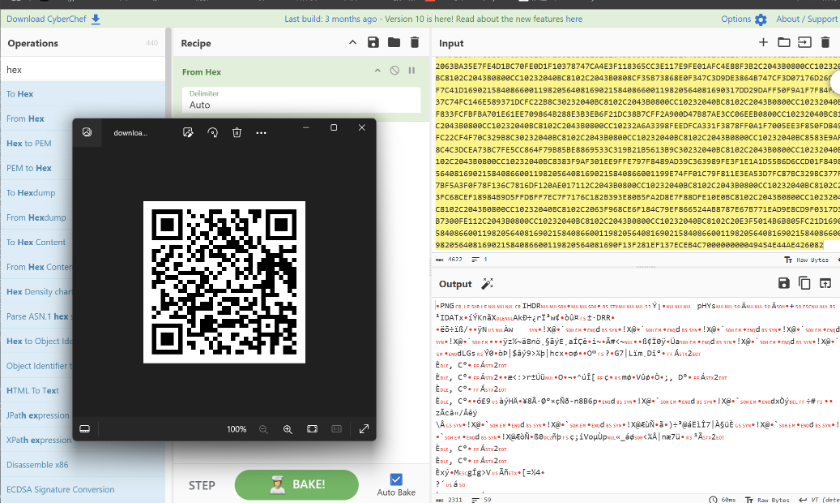Select From Hexdump in operations list
The height and width of the screenshot is (504, 840).
36,217
